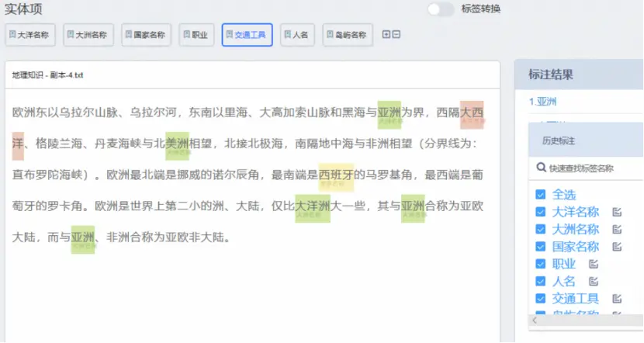Edit icon next to 人名 in list
The width and height of the screenshot is (644, 343).
pos(593,281)
